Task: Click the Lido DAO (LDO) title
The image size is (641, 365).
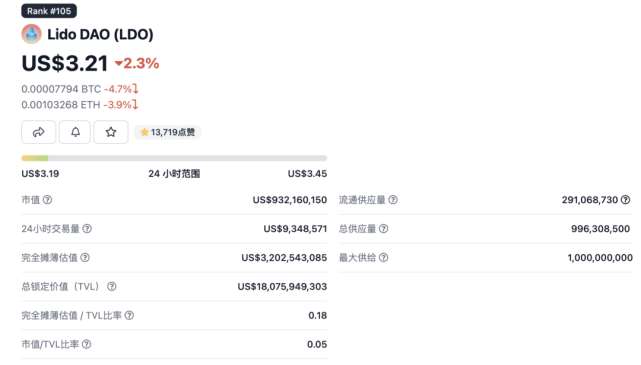Action: [100, 34]
